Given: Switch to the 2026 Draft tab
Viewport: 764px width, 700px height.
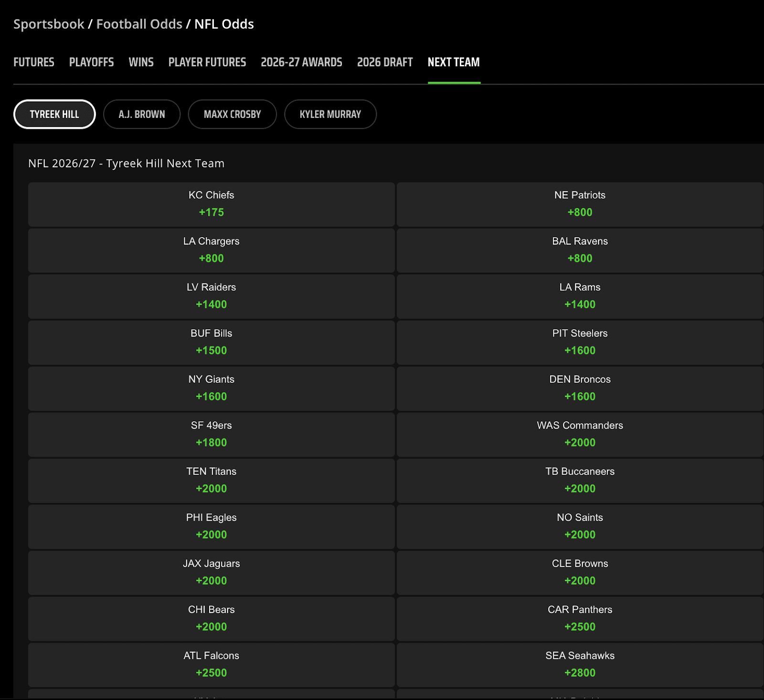Looking at the screenshot, I should pyautogui.click(x=384, y=63).
